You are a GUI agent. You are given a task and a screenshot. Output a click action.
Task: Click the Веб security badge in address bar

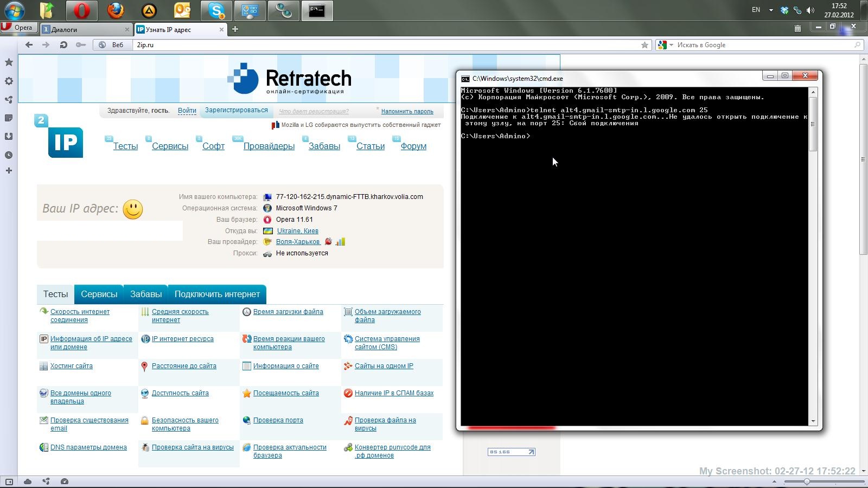point(112,45)
